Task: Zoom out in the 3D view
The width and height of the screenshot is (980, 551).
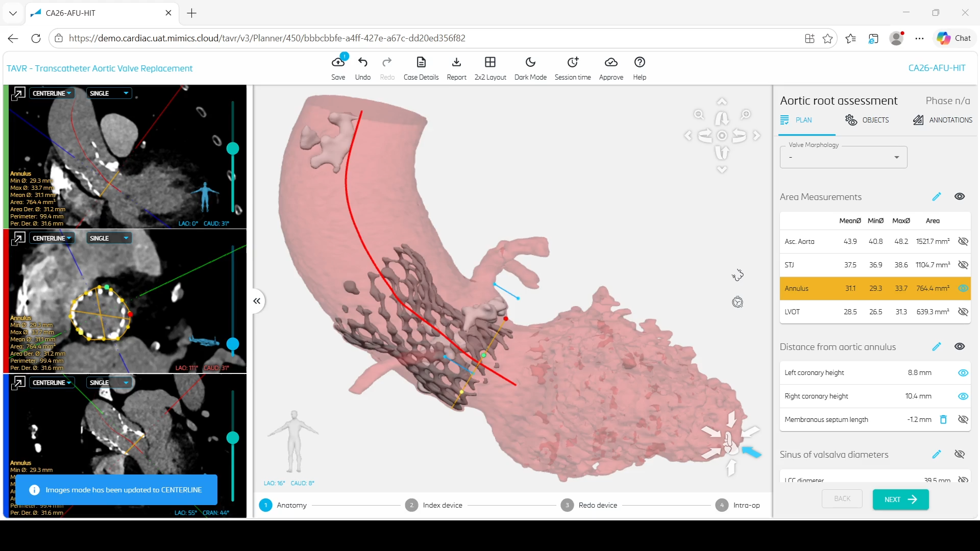Action: coord(699,115)
